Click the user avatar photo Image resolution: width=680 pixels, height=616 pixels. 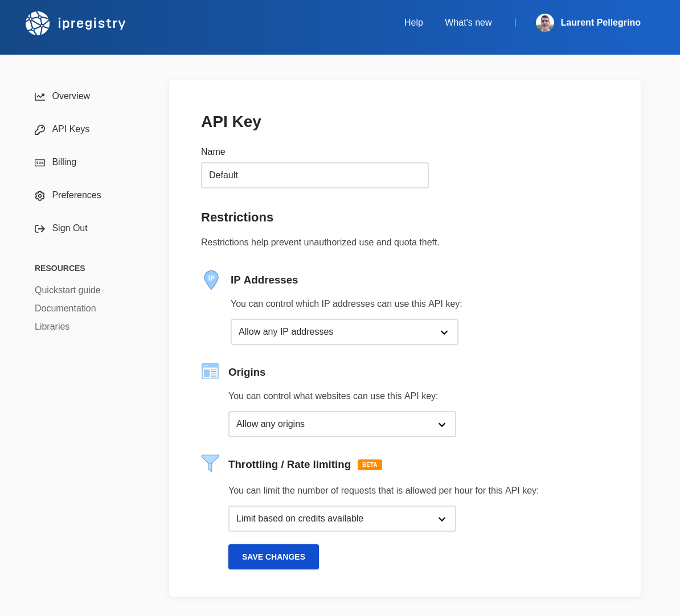coord(545,23)
